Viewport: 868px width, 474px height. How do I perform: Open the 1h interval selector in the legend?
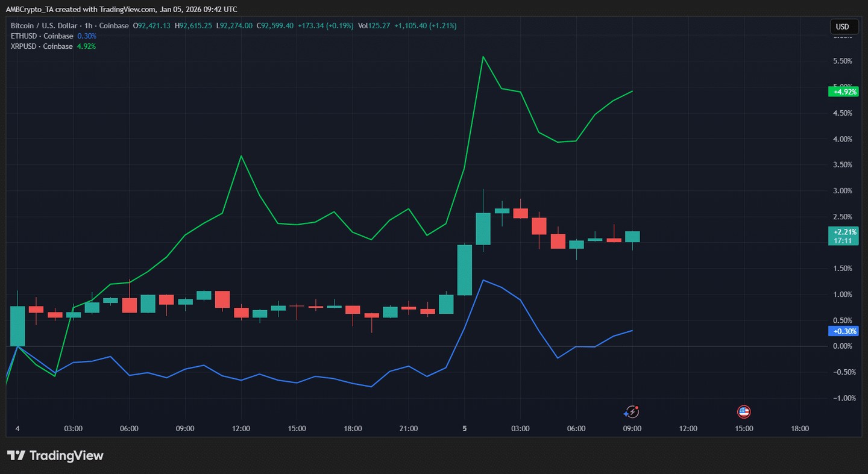(88, 25)
